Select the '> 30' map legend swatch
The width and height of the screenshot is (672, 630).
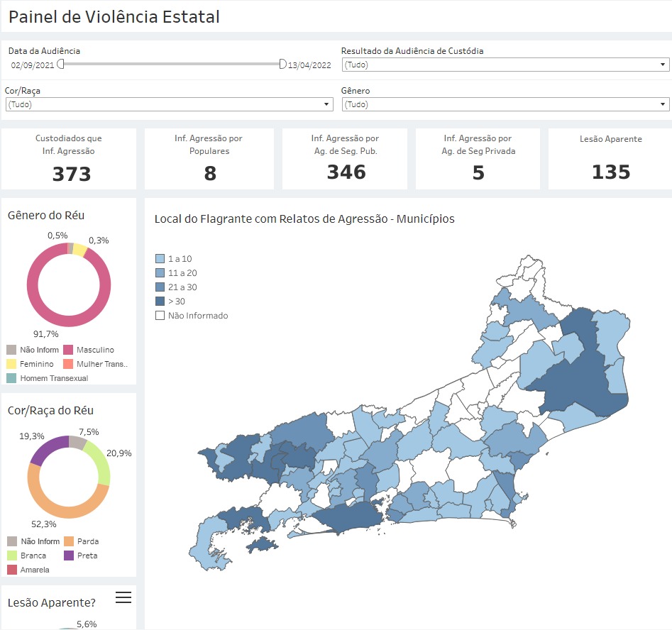(x=160, y=302)
